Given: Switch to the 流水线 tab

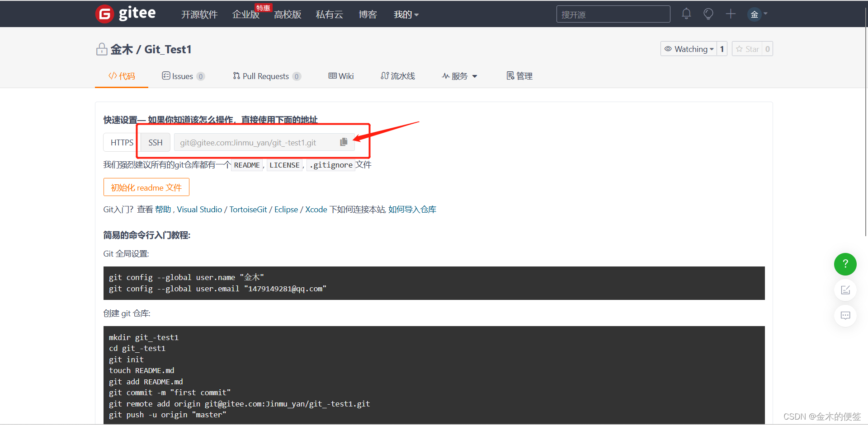Looking at the screenshot, I should [398, 76].
